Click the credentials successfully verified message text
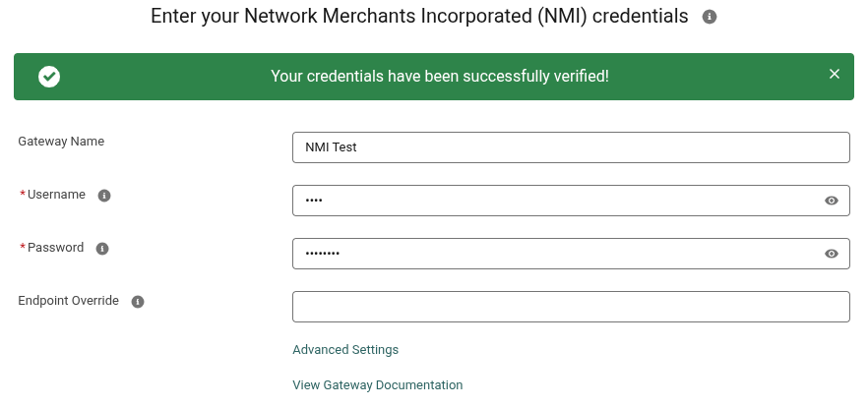 point(440,77)
